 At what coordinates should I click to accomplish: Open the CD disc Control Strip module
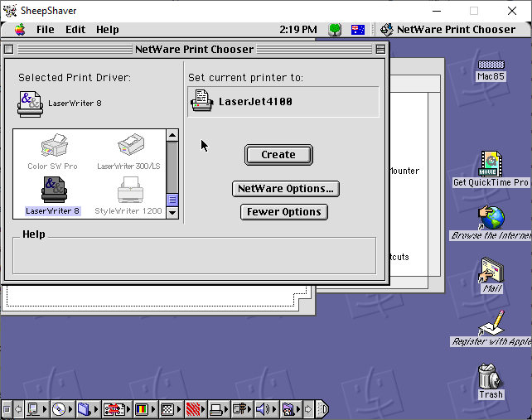click(x=62, y=409)
